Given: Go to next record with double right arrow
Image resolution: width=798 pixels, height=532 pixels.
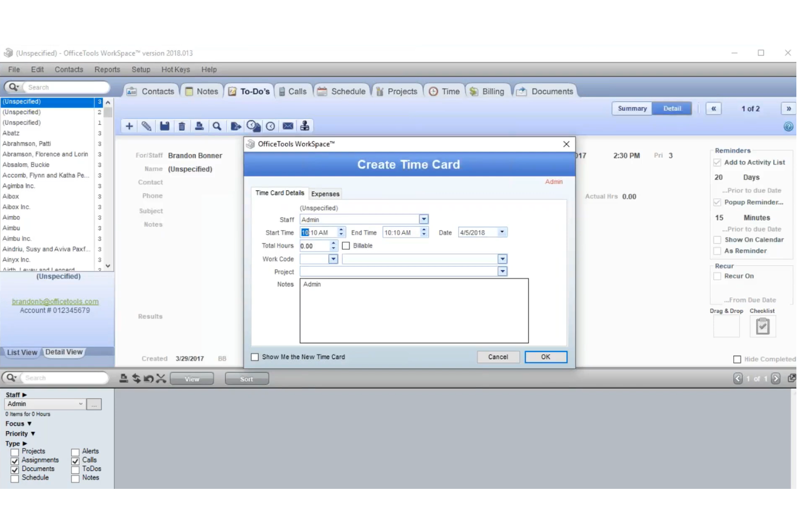Looking at the screenshot, I should click(x=788, y=108).
